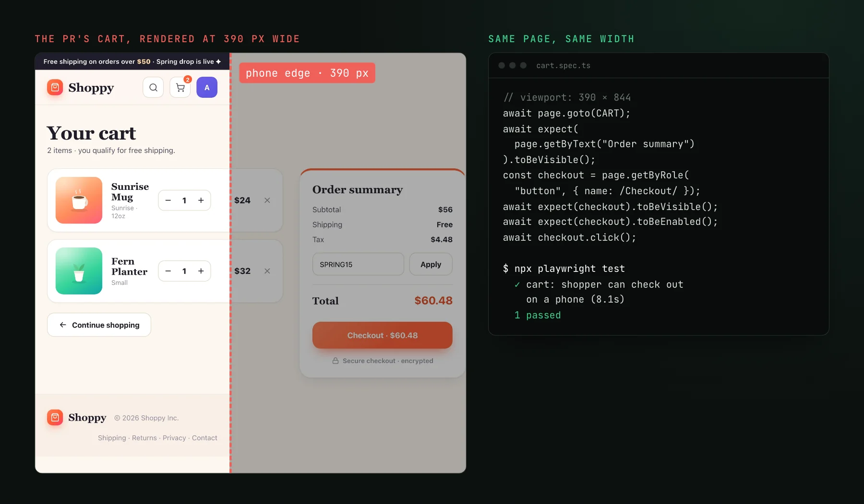Apply the promo code
Screen dimensions: 864x504
click(x=431, y=264)
